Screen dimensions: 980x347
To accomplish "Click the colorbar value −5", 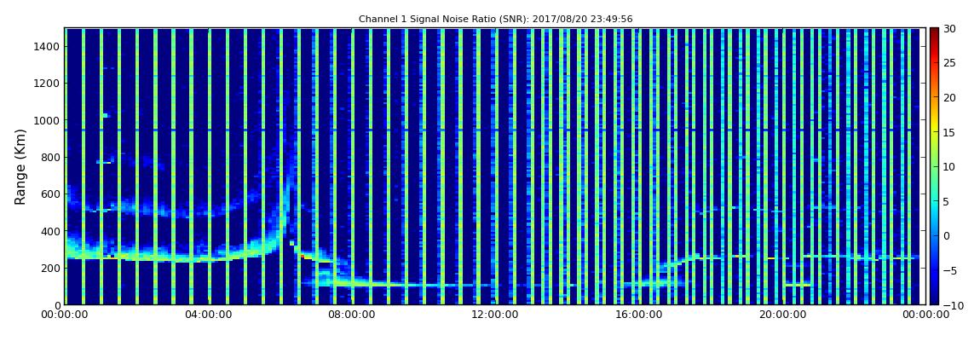I will click(951, 270).
